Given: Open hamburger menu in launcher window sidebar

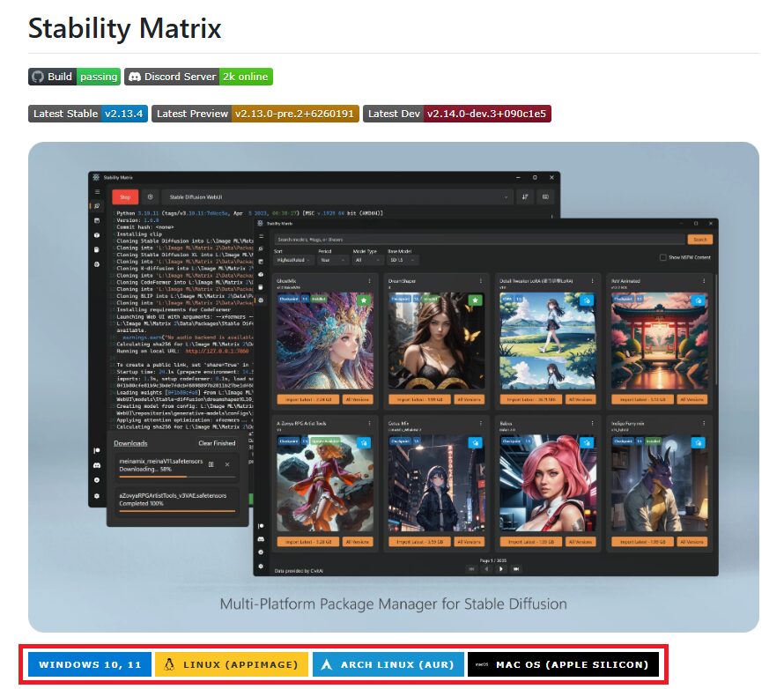Looking at the screenshot, I should tap(98, 192).
